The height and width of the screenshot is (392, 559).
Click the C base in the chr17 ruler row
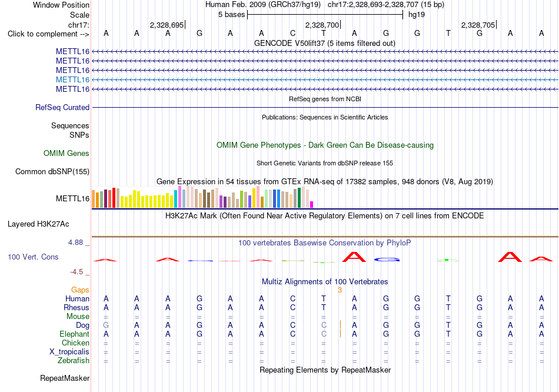click(x=292, y=33)
